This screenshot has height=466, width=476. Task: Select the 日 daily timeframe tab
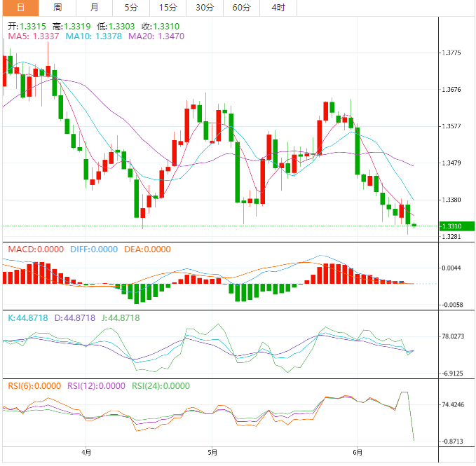20,8
